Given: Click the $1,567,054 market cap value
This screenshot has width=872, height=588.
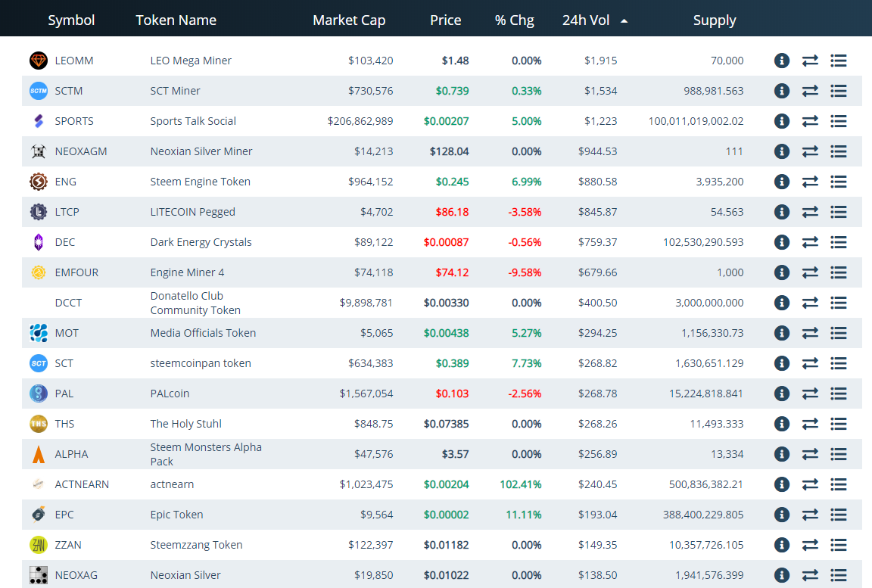Looking at the screenshot, I should [366, 394].
